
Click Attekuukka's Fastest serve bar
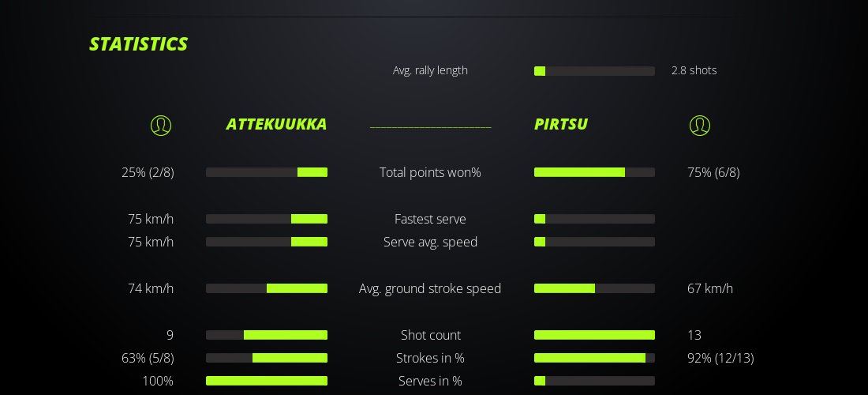coord(267,219)
